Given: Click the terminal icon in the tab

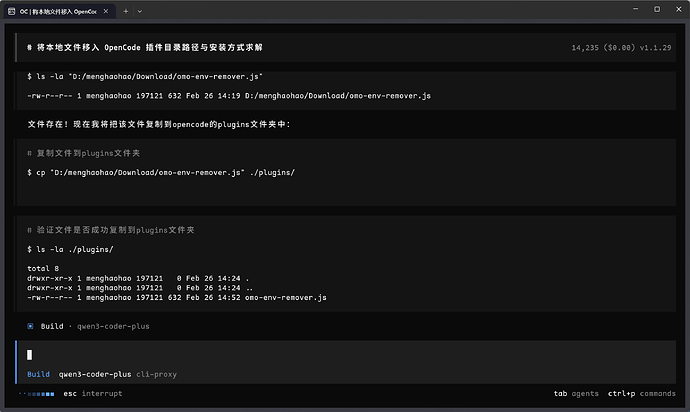Looking at the screenshot, I should (x=12, y=11).
